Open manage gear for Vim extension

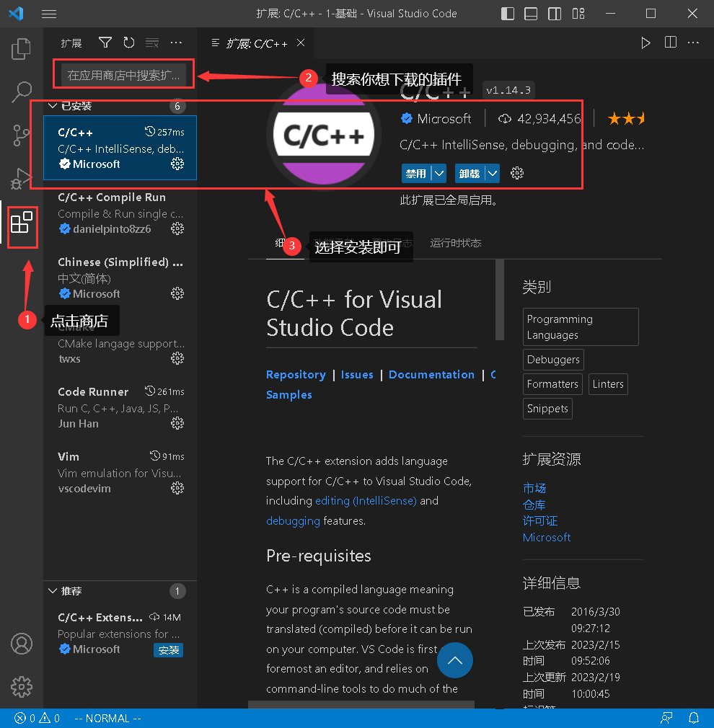point(177,488)
